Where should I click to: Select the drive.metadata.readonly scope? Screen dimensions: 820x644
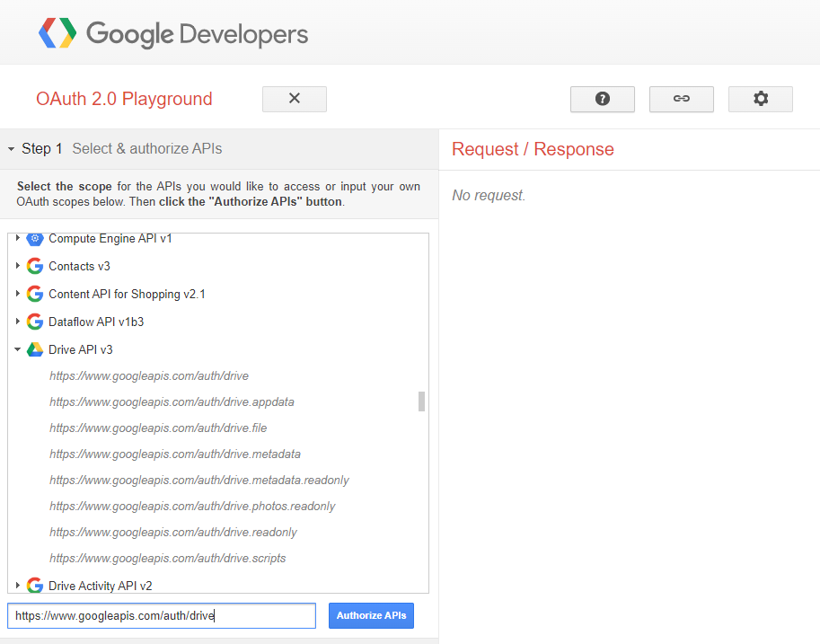click(199, 480)
